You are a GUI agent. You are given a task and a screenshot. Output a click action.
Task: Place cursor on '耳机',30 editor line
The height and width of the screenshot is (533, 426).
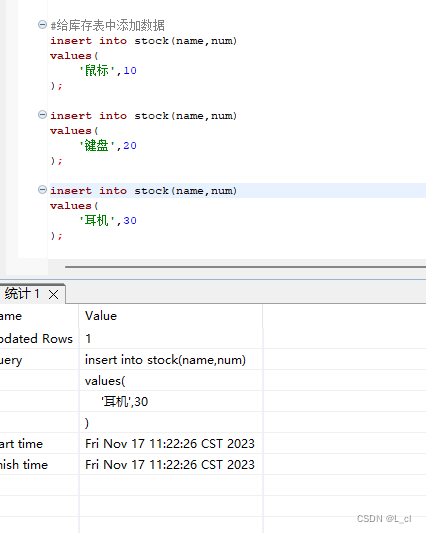pyautogui.click(x=108, y=221)
